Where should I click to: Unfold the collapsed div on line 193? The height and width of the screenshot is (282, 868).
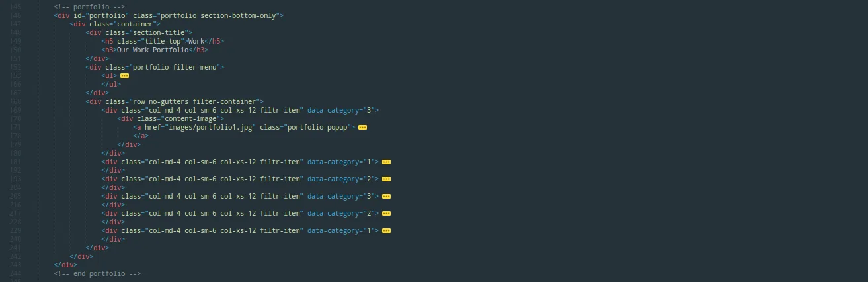387,179
